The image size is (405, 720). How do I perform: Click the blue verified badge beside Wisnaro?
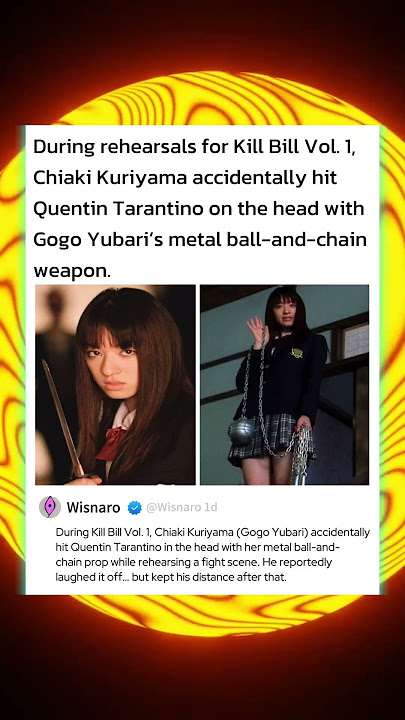[x=134, y=507]
